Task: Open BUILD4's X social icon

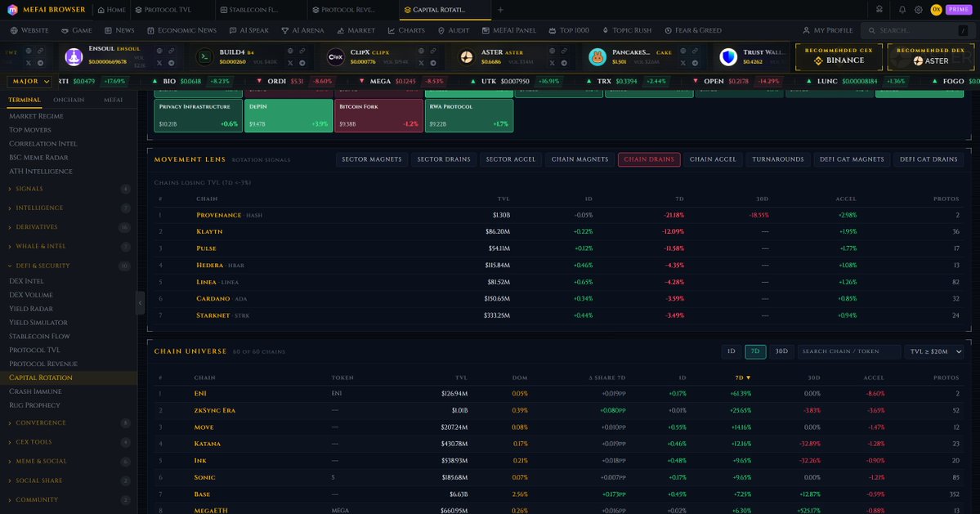Action: click(x=290, y=63)
